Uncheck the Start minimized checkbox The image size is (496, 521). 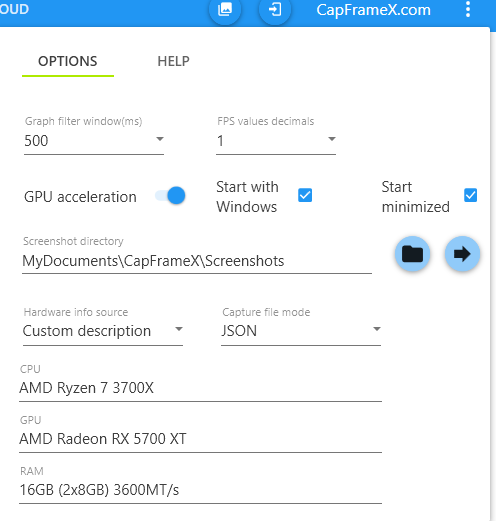pyautogui.click(x=470, y=195)
